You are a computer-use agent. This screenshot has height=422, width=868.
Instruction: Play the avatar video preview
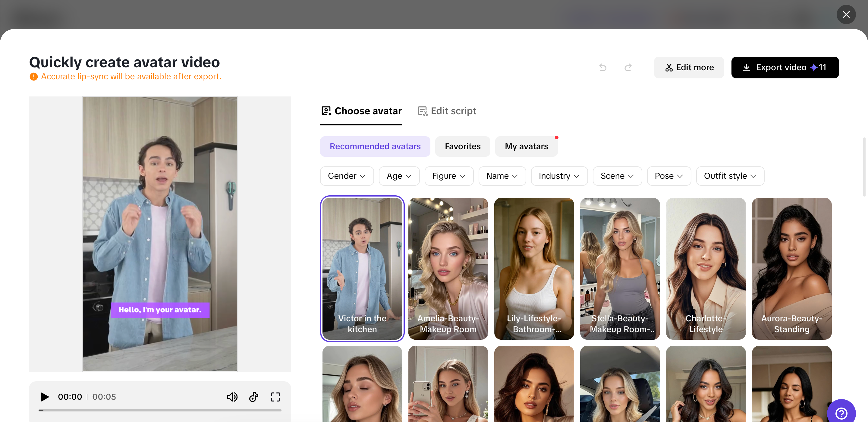(45, 397)
